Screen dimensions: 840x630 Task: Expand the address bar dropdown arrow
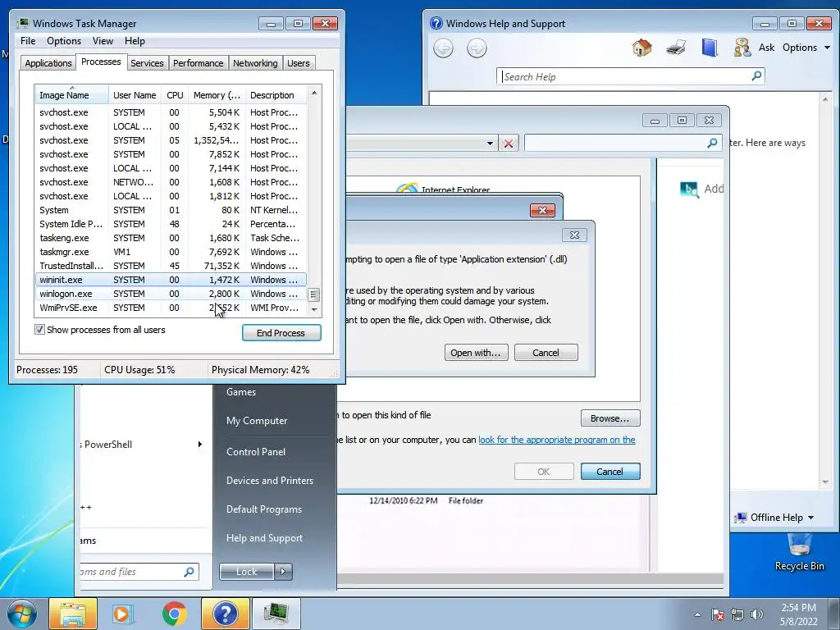(x=490, y=144)
